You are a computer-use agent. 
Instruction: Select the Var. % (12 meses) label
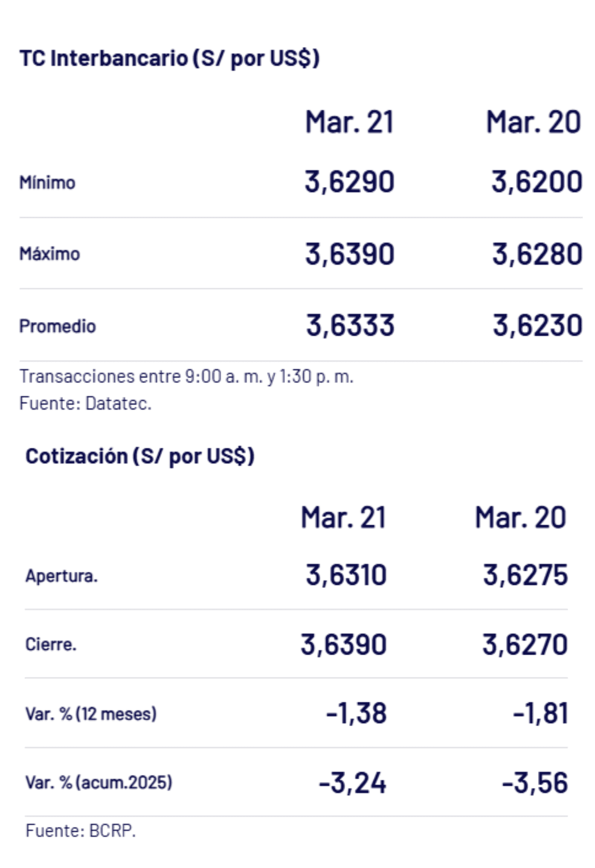point(91,714)
